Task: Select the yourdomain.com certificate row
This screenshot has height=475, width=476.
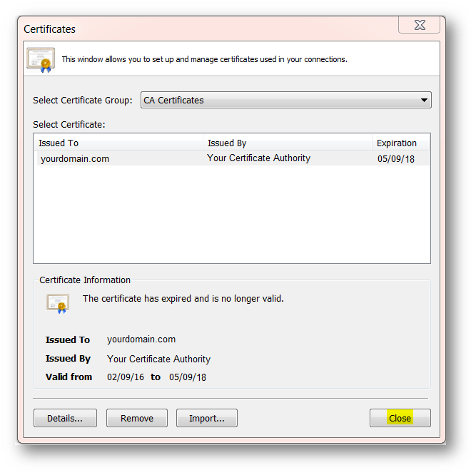Action: coord(75,159)
